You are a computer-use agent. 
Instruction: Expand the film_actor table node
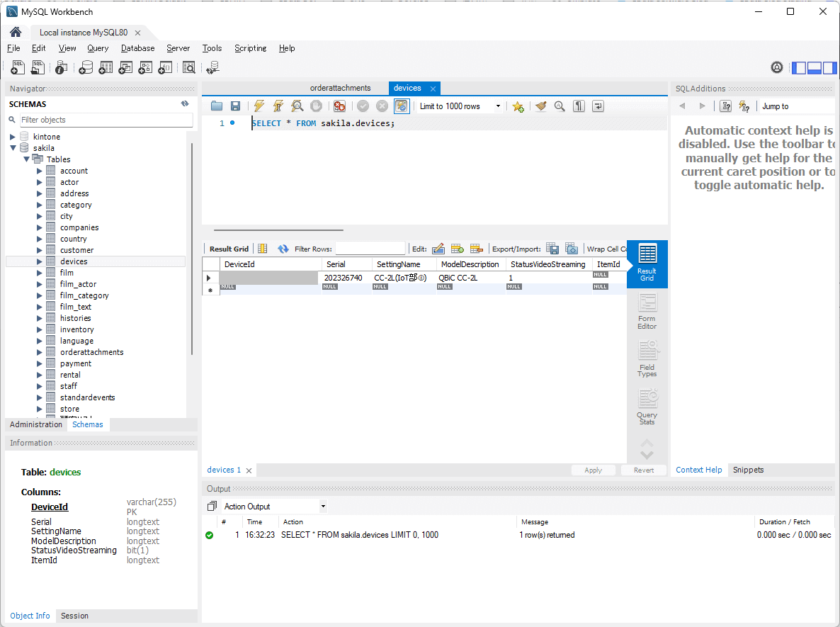click(x=40, y=284)
